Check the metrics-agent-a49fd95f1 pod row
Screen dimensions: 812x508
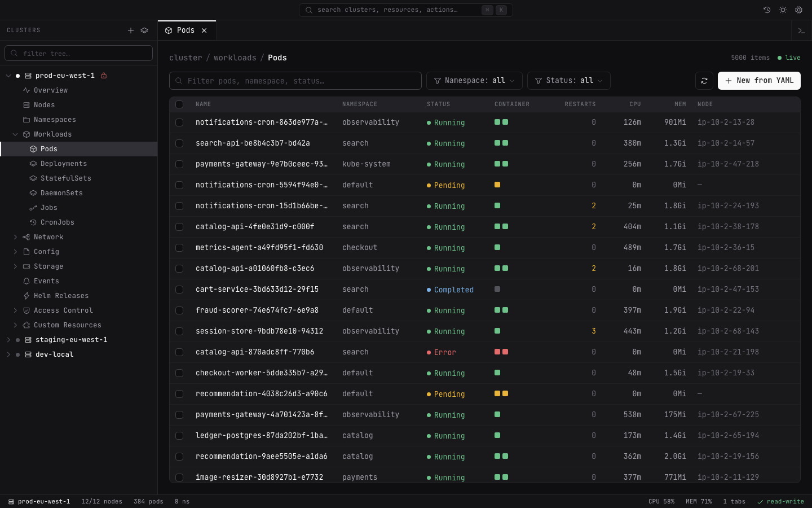coord(179,248)
